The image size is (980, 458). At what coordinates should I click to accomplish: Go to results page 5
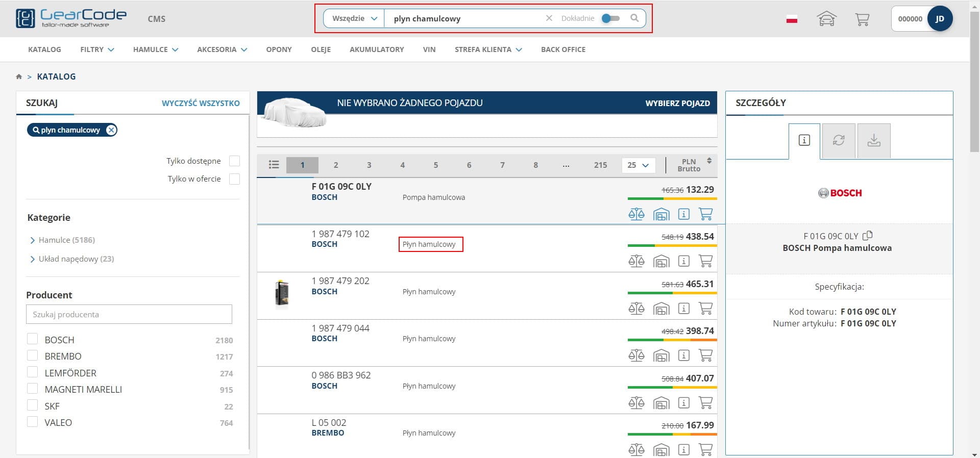click(x=436, y=165)
